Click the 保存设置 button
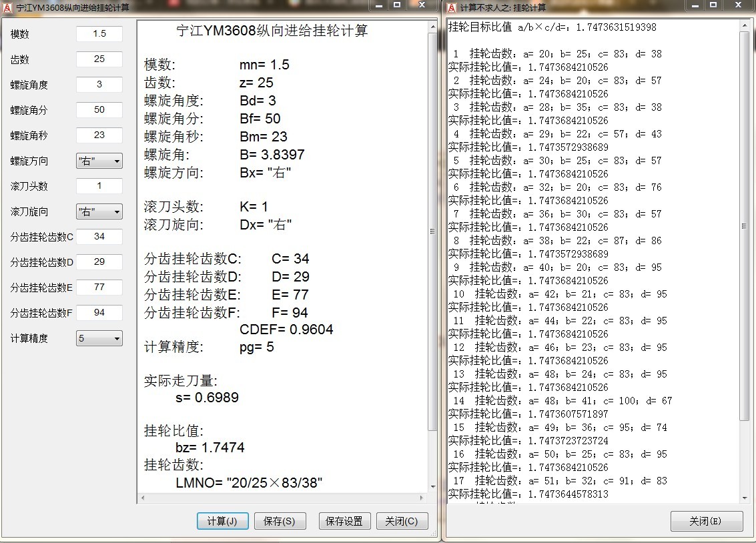Image resolution: width=756 pixels, height=543 pixels. [344, 521]
